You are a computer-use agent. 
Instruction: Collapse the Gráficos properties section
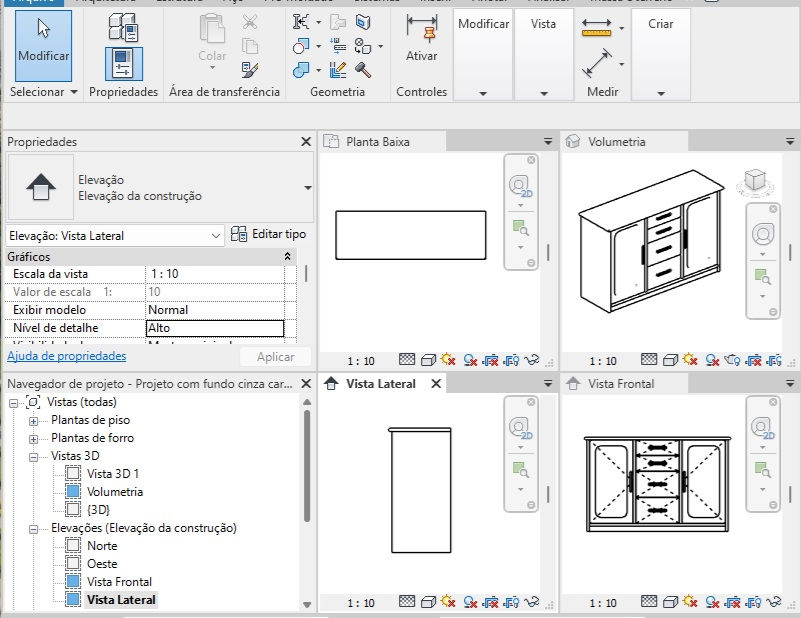tap(288, 256)
